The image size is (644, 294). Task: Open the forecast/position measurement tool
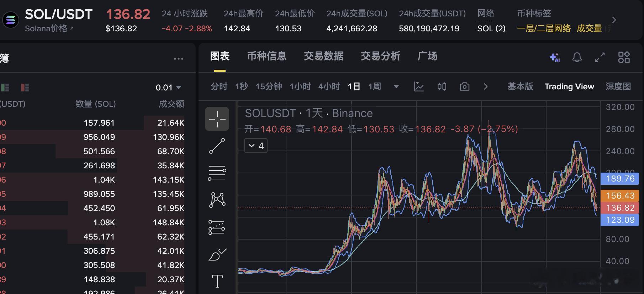tap(217, 227)
